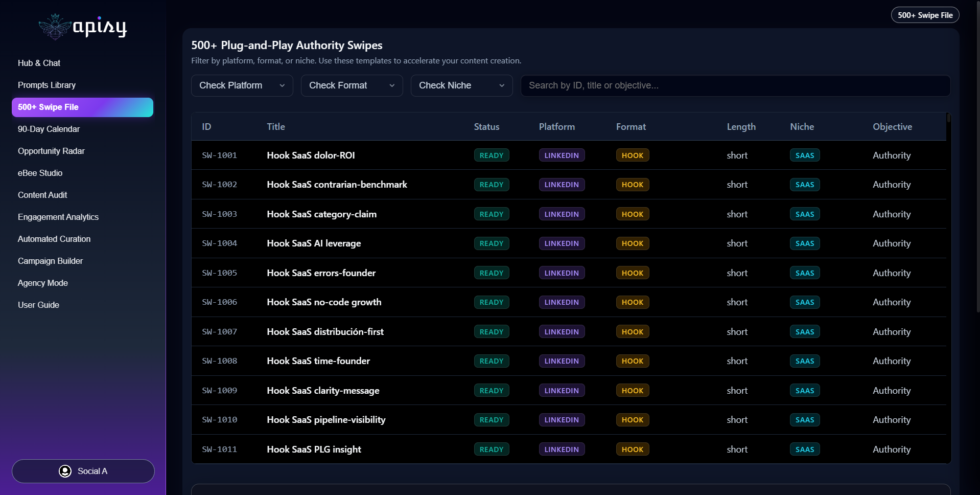This screenshot has height=495, width=980.
Task: Click the Social A profile avatar icon
Action: pos(65,471)
